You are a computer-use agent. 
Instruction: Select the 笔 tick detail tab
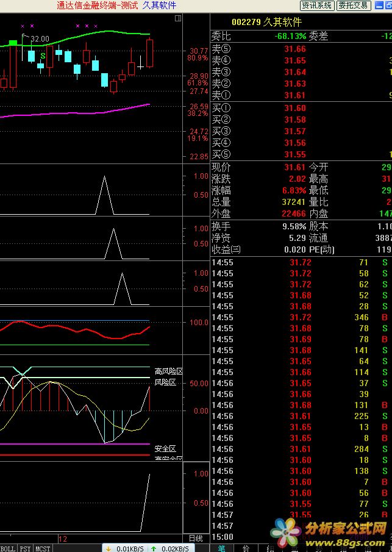pos(222,548)
